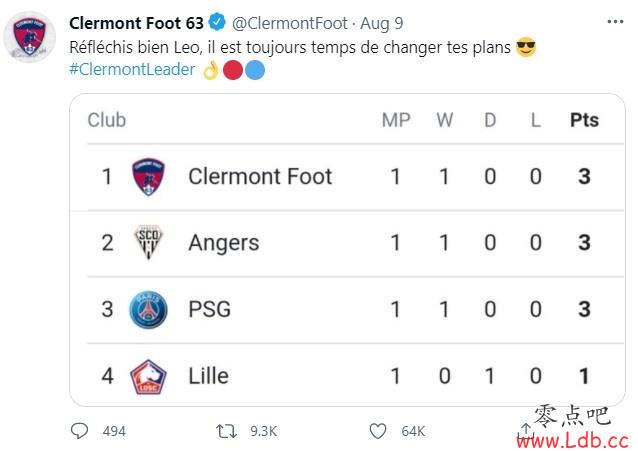Image resolution: width=638 pixels, height=451 pixels.
Task: Open the #ClermontLeader hashtag link
Action: click(x=132, y=69)
